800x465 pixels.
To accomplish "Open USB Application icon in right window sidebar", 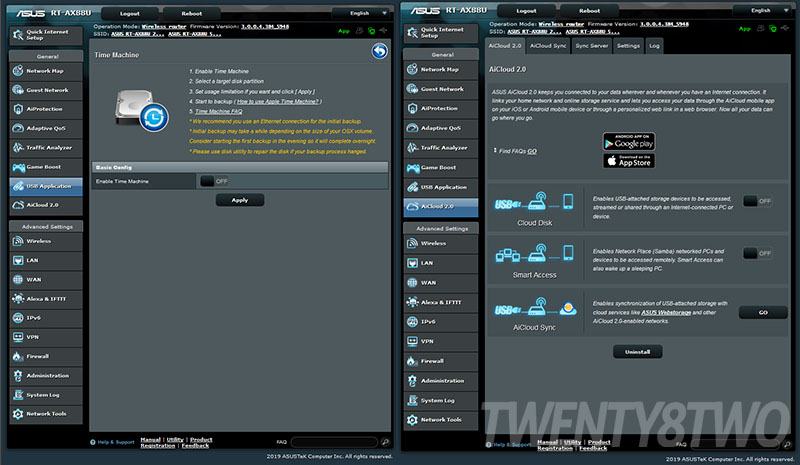I will point(412,187).
